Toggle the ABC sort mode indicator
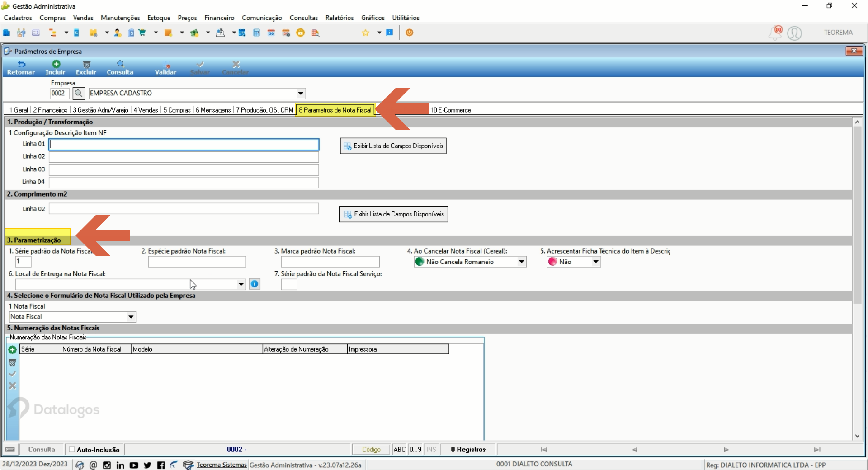 400,449
